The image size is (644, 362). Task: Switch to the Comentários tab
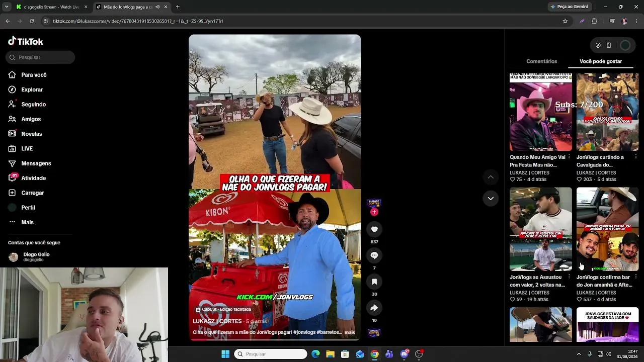(542, 61)
